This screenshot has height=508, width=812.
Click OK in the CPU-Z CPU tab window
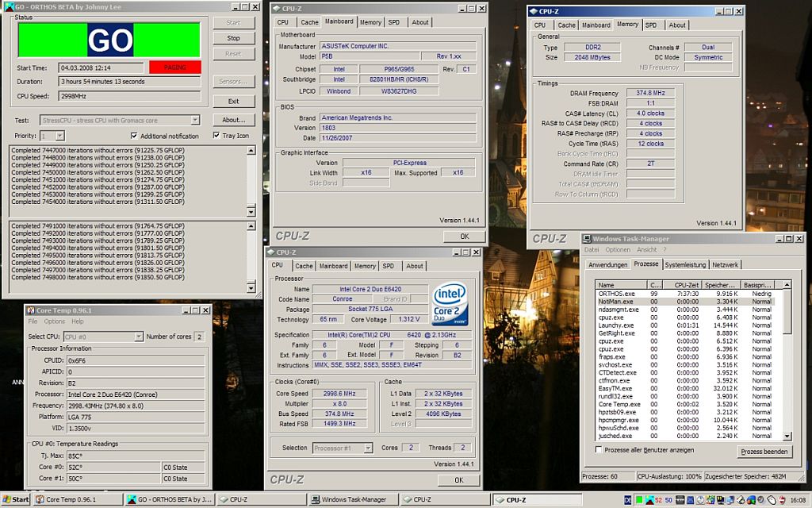(459, 480)
